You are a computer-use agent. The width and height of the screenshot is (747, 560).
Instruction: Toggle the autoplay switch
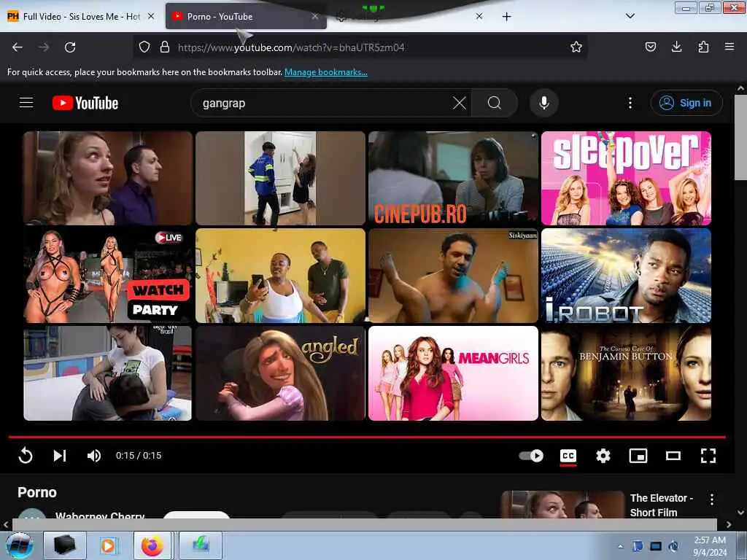click(x=531, y=456)
